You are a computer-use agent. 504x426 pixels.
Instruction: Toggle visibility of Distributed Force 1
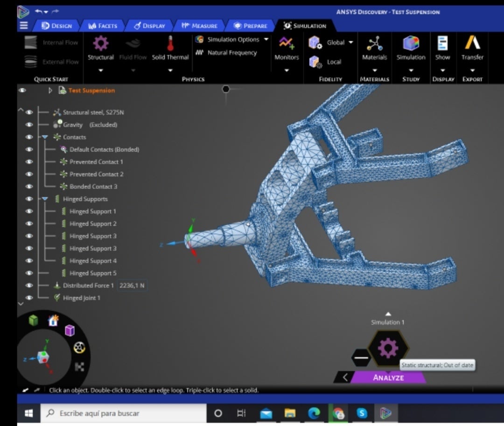tap(29, 285)
